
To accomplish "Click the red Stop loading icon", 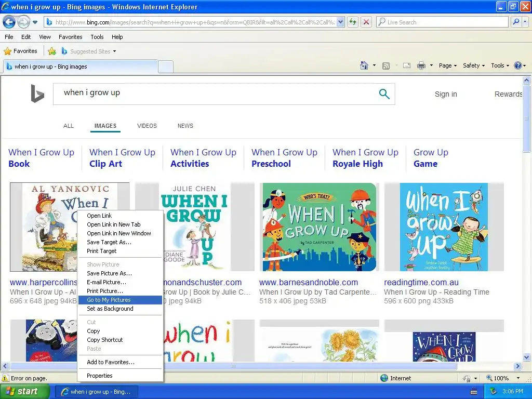I will coord(366,22).
